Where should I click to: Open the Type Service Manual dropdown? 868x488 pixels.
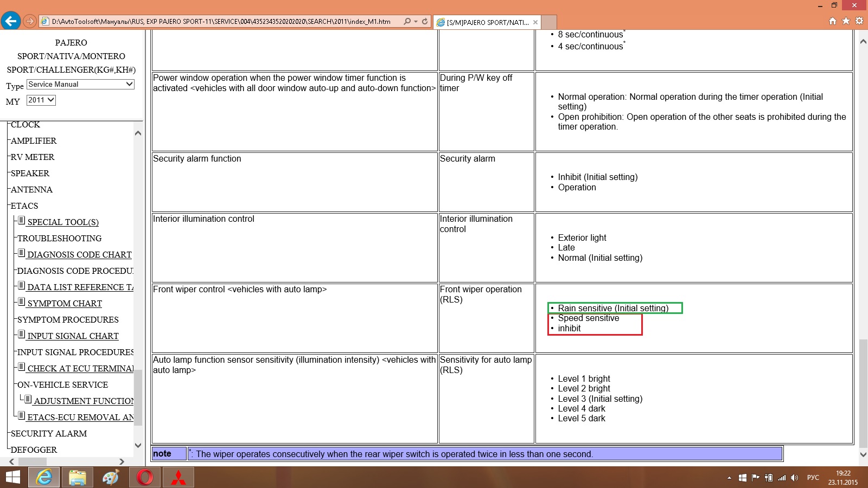tap(80, 85)
